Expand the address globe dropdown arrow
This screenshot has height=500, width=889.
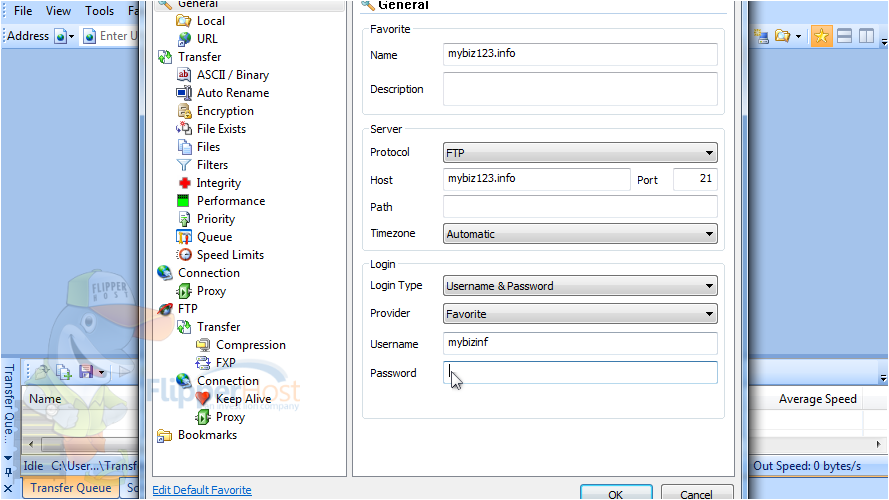[71, 37]
